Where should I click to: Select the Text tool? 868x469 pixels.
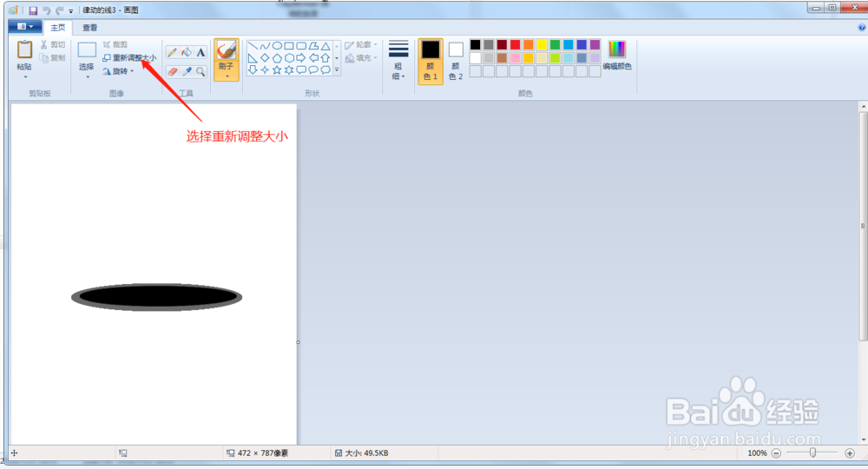tap(201, 53)
